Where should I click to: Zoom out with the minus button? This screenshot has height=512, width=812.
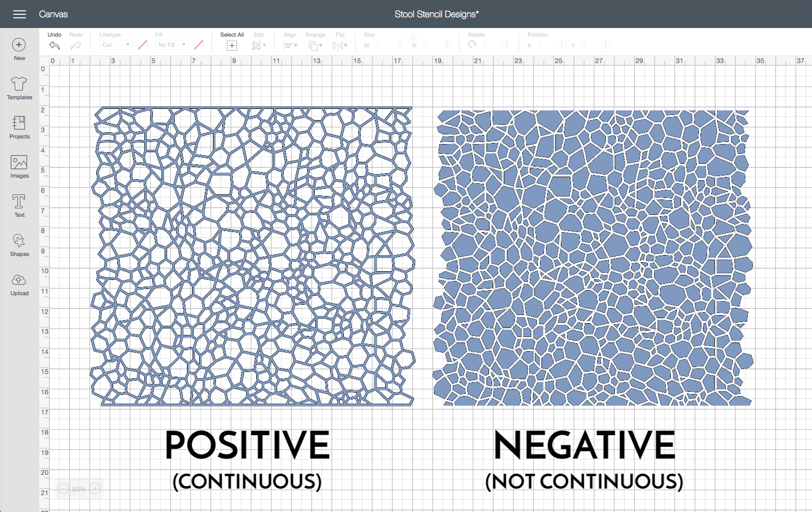pos(63,489)
